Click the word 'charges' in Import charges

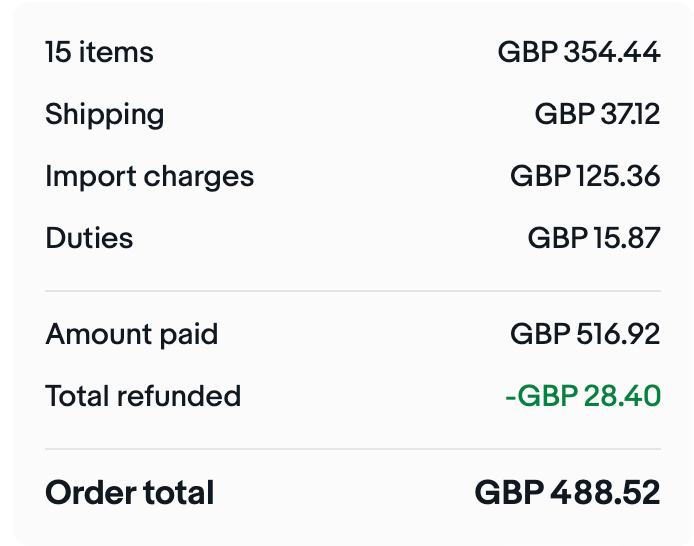pos(199,177)
